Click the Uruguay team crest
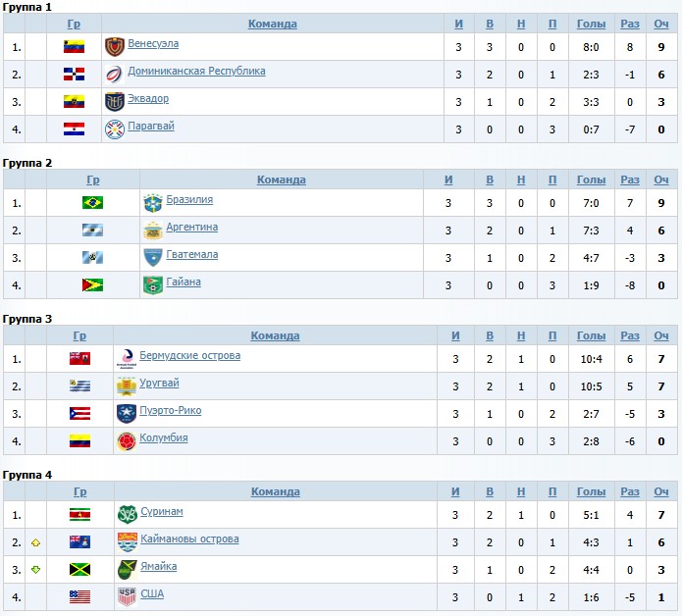Screen dimensions: 682x616 point(126,386)
